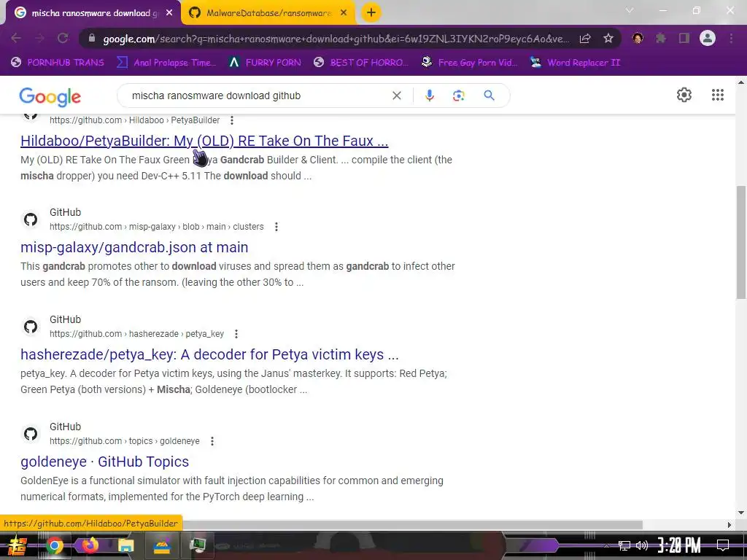Image resolution: width=747 pixels, height=560 pixels.
Task: Open Google quick settings gear
Action: click(684, 95)
